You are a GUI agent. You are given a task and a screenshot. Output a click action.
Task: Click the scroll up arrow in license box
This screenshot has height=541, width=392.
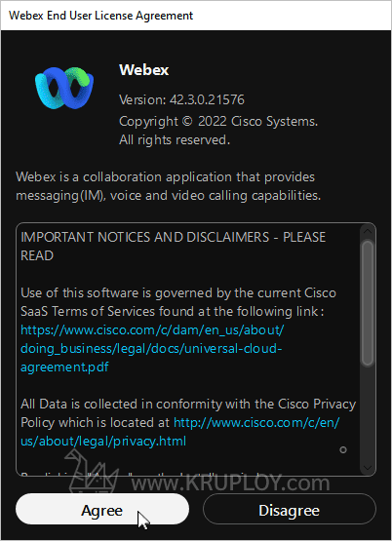368,231
